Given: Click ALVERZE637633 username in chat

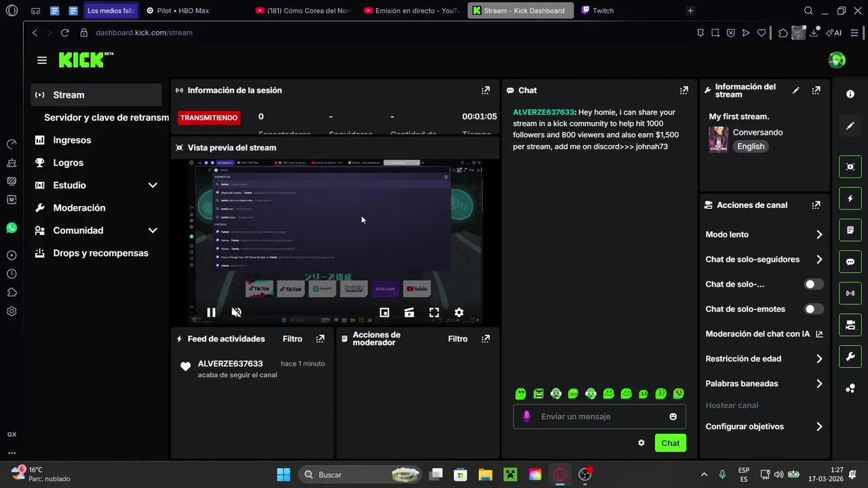Looking at the screenshot, I should pyautogui.click(x=544, y=113).
